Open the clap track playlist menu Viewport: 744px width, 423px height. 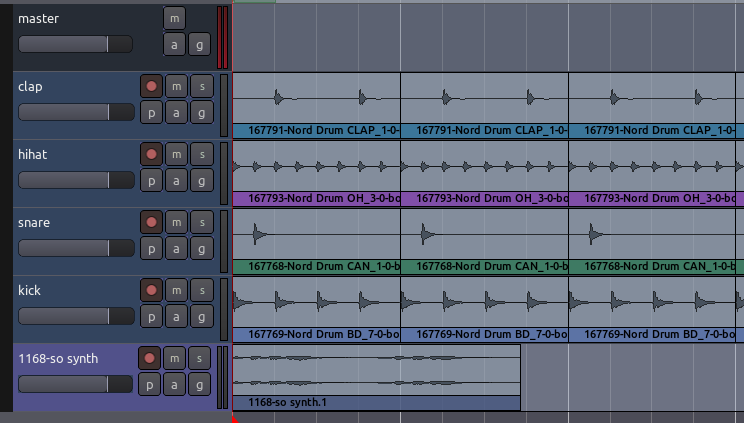(x=151, y=113)
